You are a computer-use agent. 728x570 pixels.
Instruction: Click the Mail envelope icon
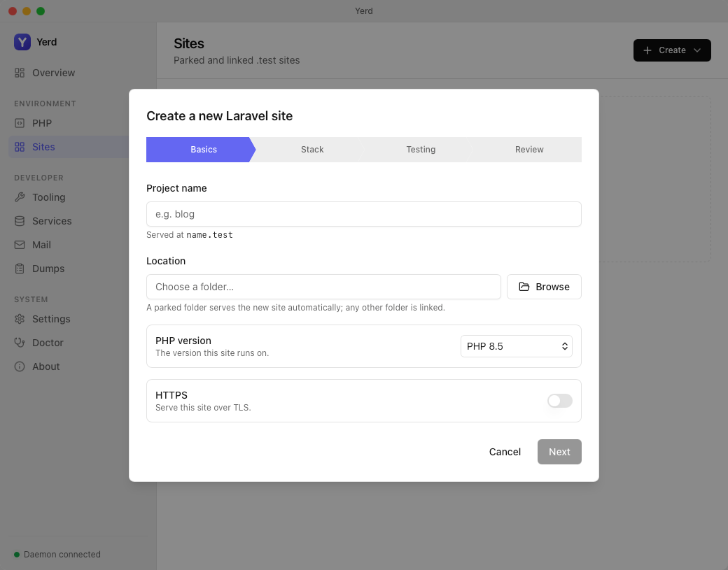(x=20, y=245)
